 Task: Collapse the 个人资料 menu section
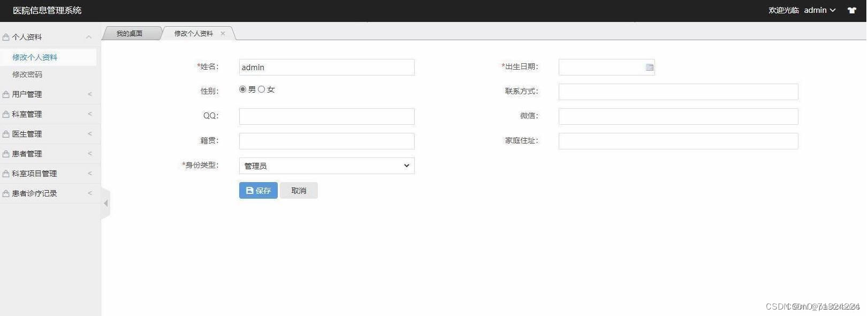tap(89, 37)
